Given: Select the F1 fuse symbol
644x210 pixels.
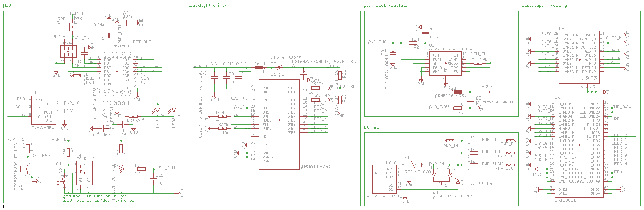Looking at the screenshot, I should [x=413, y=165].
